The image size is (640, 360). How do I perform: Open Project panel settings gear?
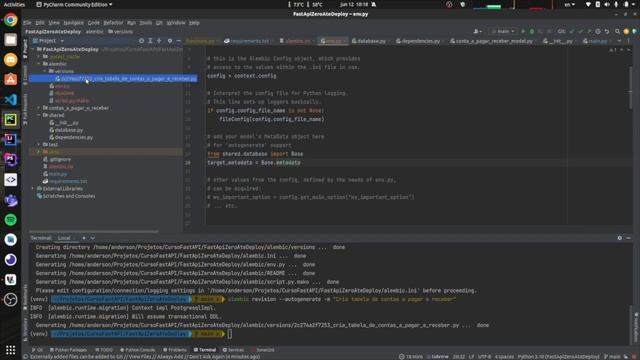pos(169,41)
